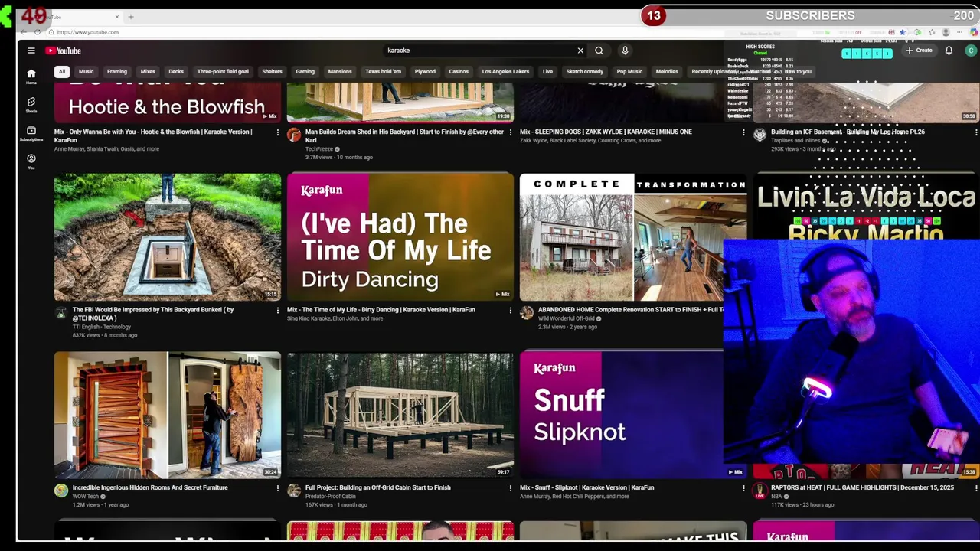980x551 pixels.
Task: Select the Sketch comedy chip
Action: pyautogui.click(x=584, y=72)
